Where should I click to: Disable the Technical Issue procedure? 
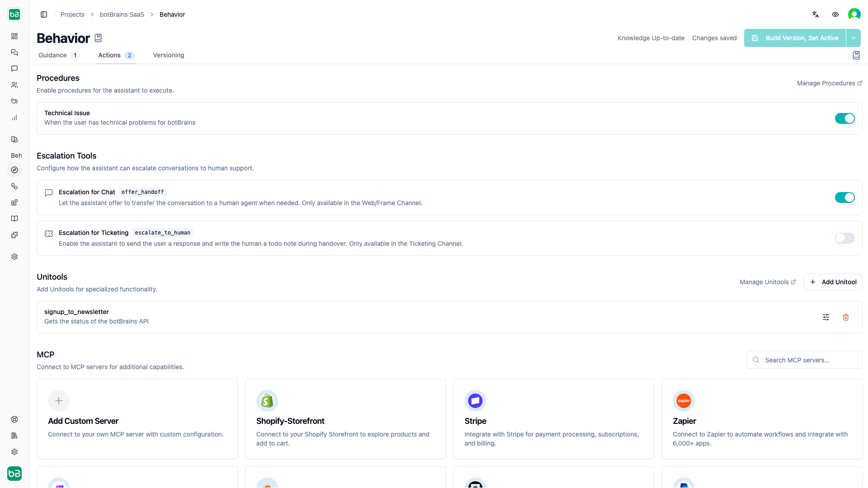pyautogui.click(x=845, y=118)
